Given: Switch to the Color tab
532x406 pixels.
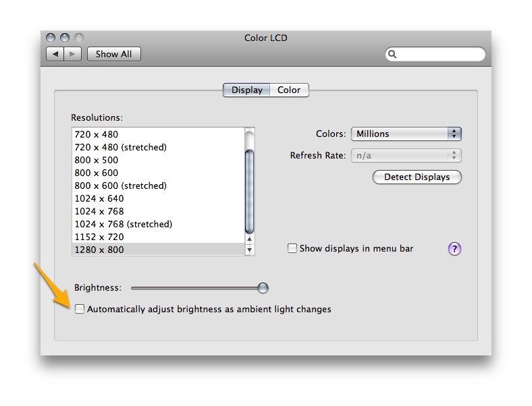Looking at the screenshot, I should (289, 90).
